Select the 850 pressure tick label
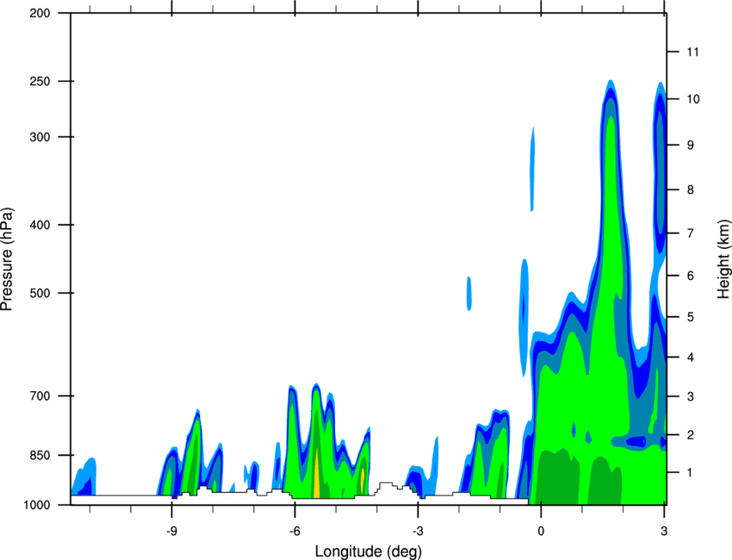Image resolution: width=732 pixels, height=560 pixels. 40,456
